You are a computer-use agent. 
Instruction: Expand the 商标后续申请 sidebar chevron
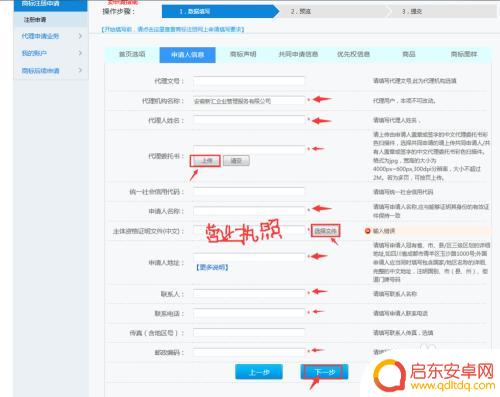[x=80, y=70]
